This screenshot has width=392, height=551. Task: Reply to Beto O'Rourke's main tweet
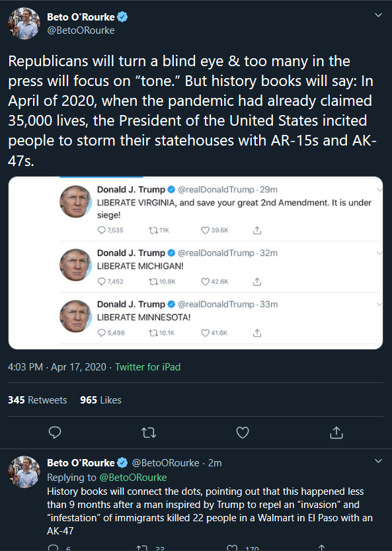(55, 432)
